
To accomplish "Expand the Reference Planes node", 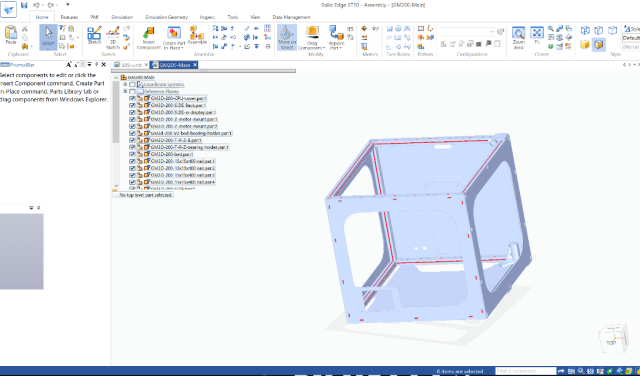I will (x=125, y=91).
